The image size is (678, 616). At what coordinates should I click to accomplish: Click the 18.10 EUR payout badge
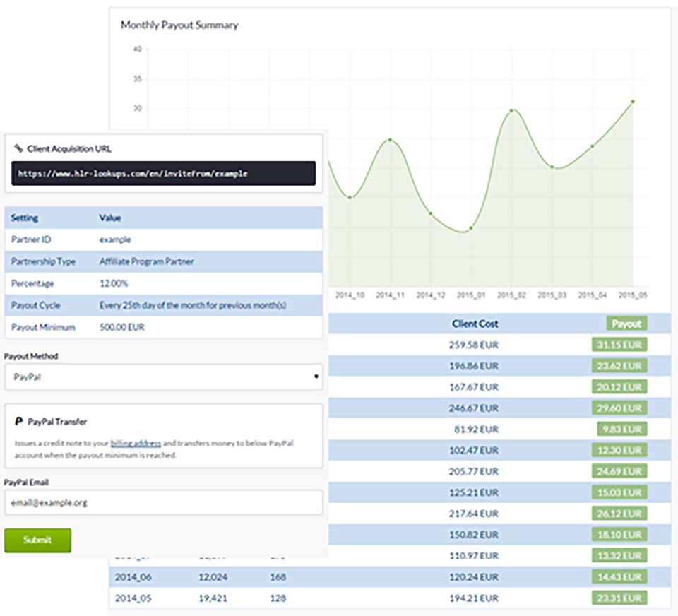619,535
